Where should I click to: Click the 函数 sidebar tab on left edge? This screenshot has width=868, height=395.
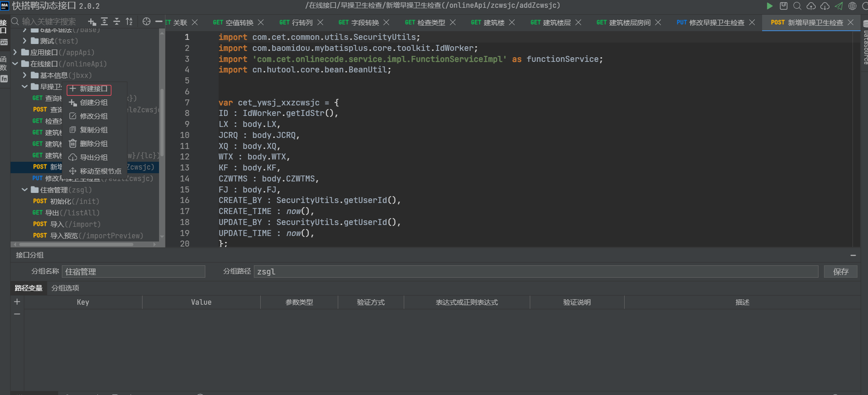4,63
